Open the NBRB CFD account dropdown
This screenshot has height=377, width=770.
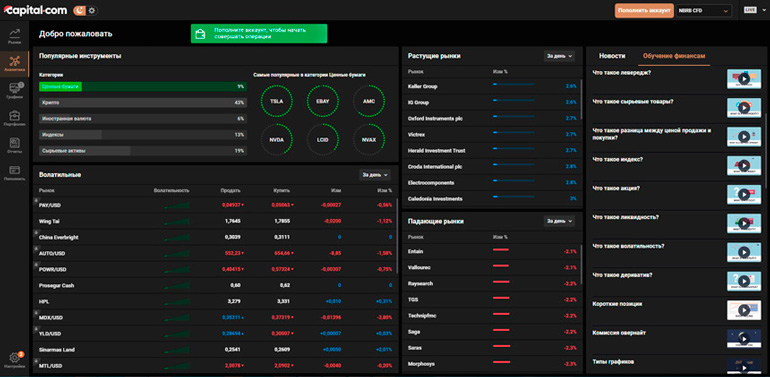(704, 10)
